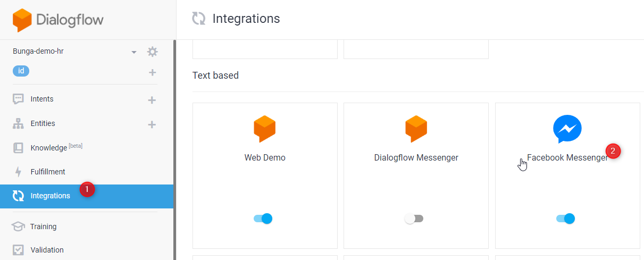Toggle the Facebook Messenger switch off
Viewport: 644px width, 260px height.
[565, 219]
